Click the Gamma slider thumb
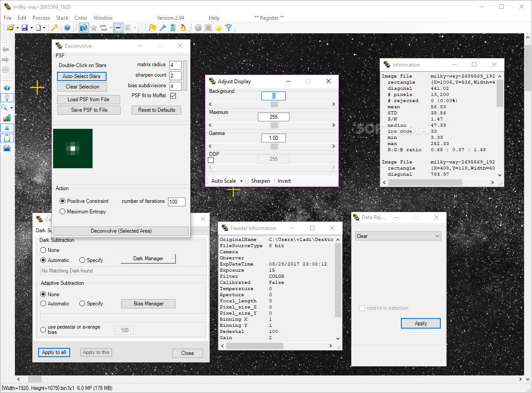This screenshot has height=393, width=532. click(x=274, y=146)
